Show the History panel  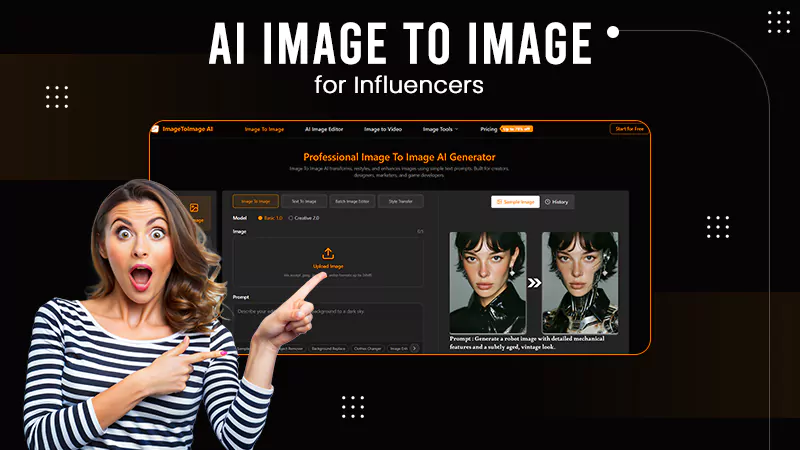coord(557,202)
